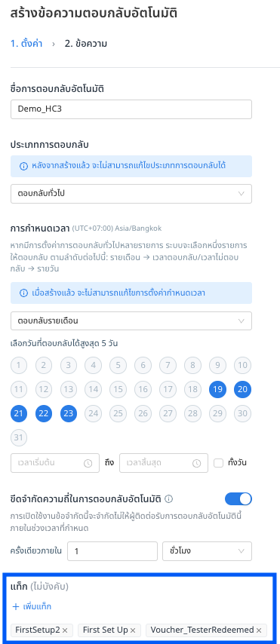The height and width of the screenshot is (644, 280).
Task: Click the Demo_HC3 name input field
Action: coord(131,109)
